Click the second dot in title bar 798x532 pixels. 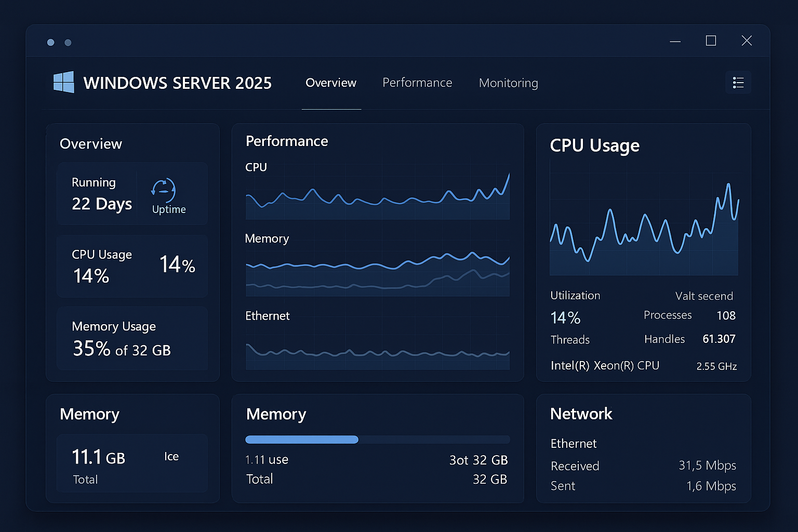coord(68,43)
